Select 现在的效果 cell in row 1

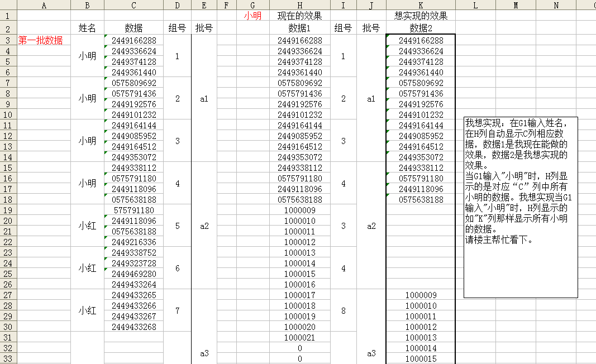click(x=300, y=16)
